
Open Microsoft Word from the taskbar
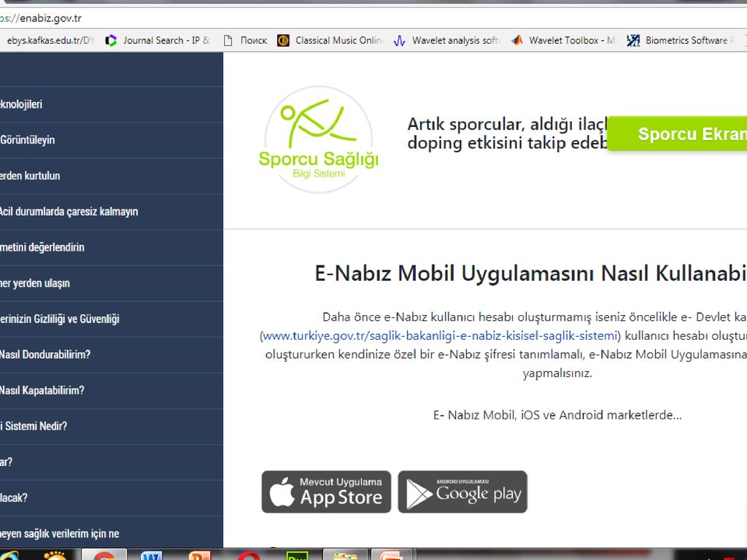151,555
